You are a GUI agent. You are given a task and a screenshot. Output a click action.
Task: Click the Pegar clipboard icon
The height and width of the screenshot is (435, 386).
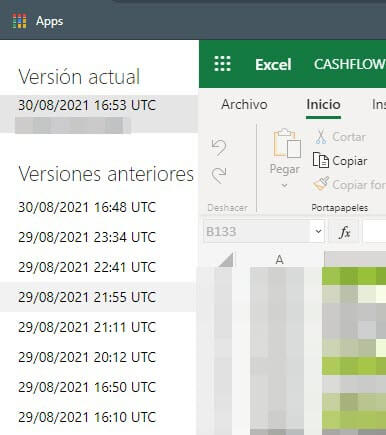tap(287, 143)
